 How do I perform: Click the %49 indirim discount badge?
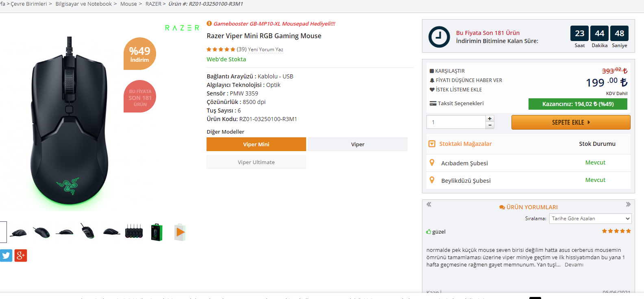pos(140,54)
